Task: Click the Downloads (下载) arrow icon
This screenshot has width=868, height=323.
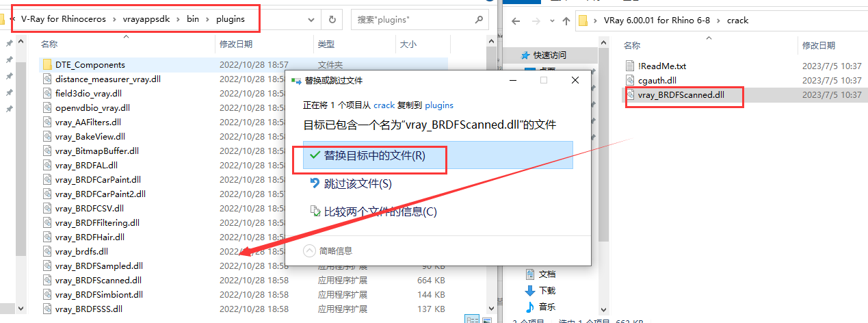Action: coord(530,290)
